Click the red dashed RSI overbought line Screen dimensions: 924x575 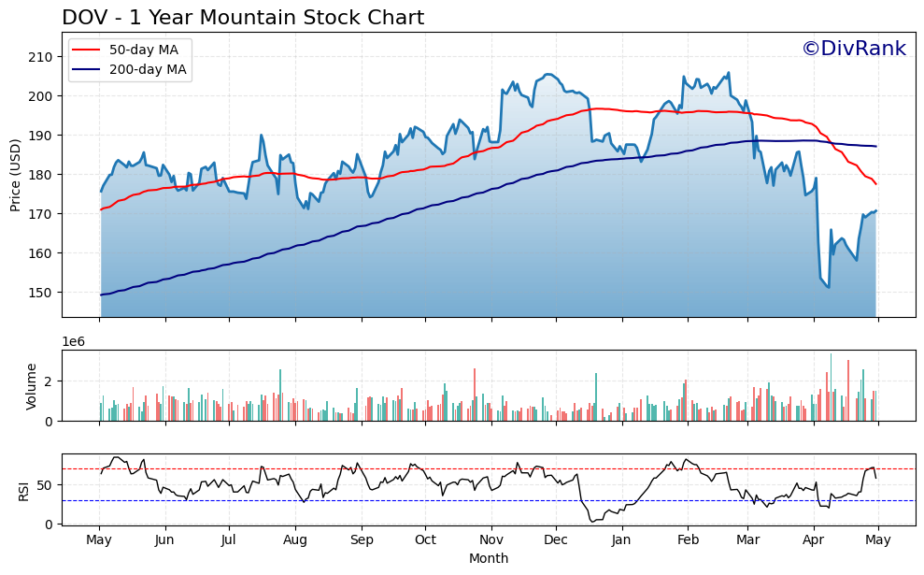490,468
